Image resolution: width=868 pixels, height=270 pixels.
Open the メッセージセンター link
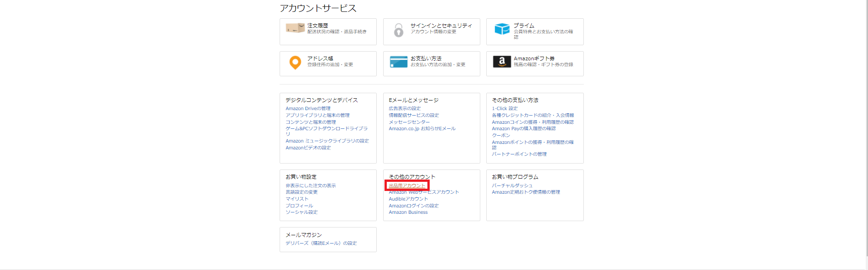[x=409, y=122]
